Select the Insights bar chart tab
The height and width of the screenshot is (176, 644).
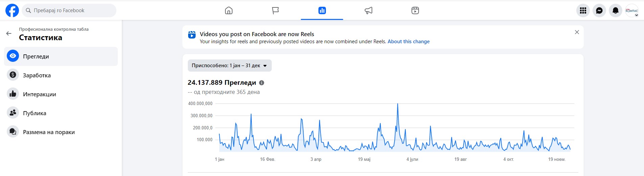coord(322,10)
